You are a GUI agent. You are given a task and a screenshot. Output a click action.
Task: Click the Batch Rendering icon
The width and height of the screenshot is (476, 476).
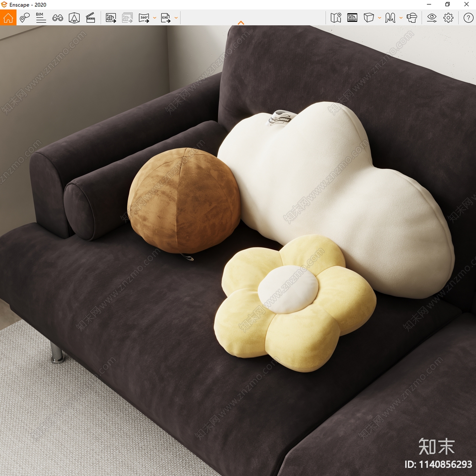tap(127, 18)
